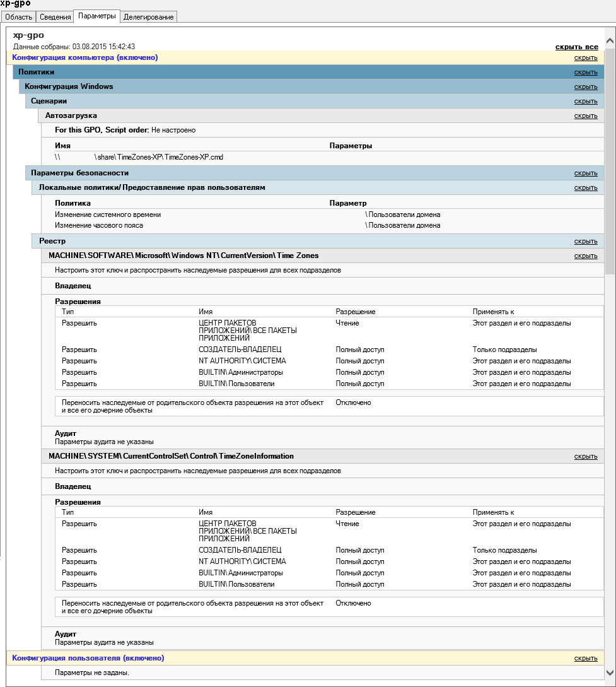The height and width of the screenshot is (687, 616).
Task: Hide the Автозагрузка section
Action: point(586,115)
